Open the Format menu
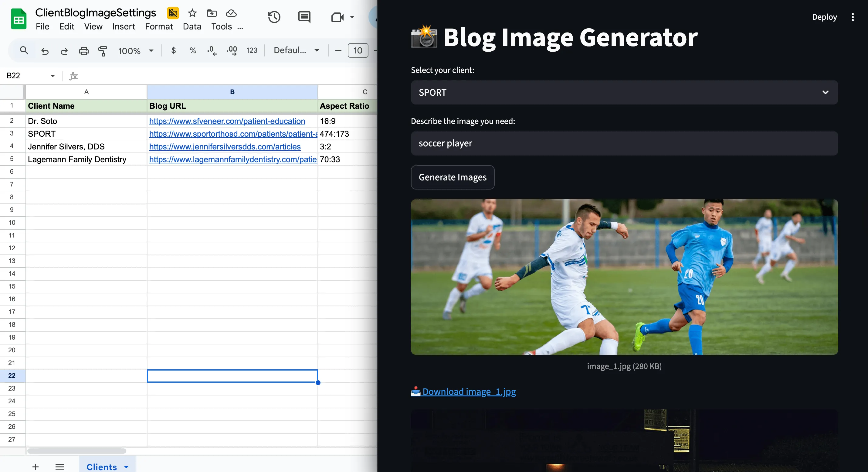Screen dimensions: 868x472 (159, 26)
